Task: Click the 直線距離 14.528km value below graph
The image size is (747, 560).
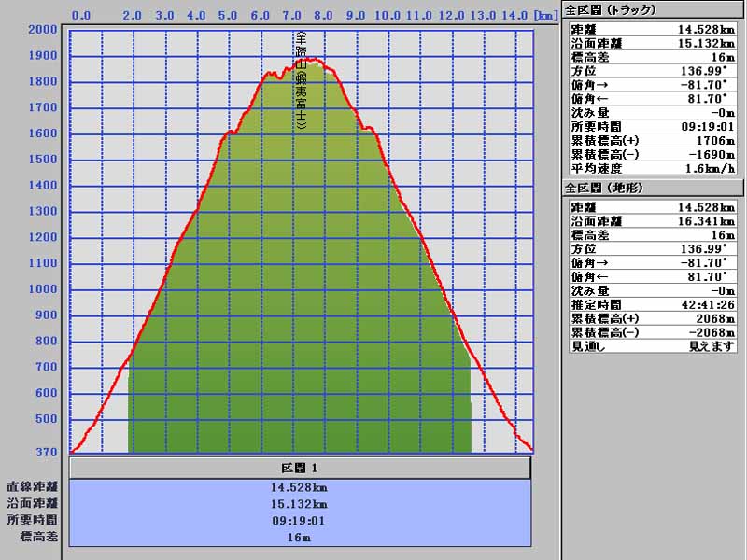Action: (300, 487)
